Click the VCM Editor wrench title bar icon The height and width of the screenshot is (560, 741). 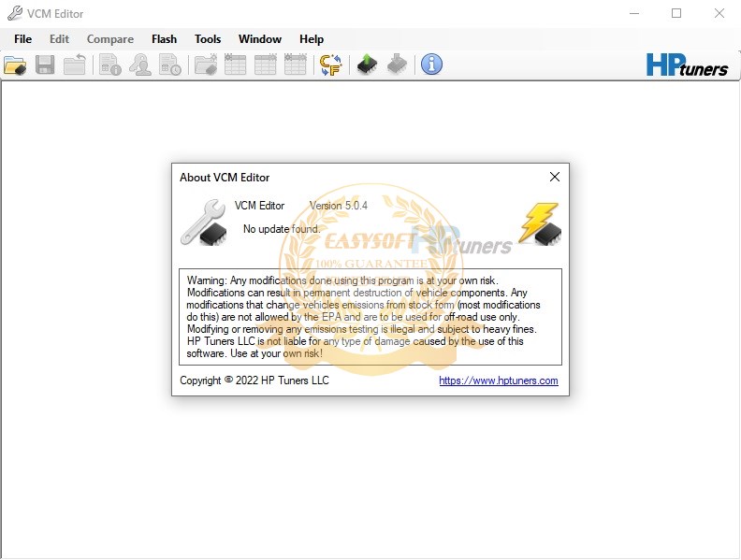[15, 13]
